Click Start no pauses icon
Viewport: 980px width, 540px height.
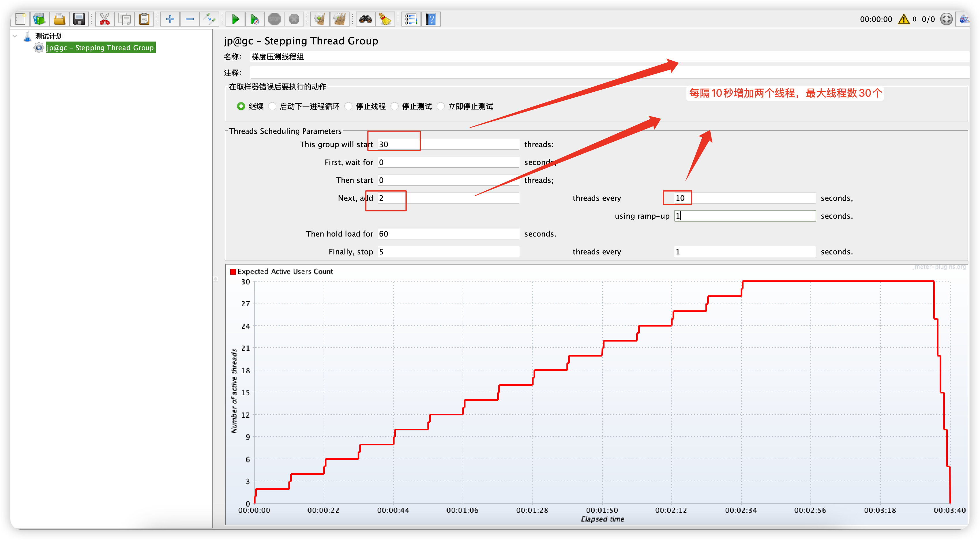(254, 19)
